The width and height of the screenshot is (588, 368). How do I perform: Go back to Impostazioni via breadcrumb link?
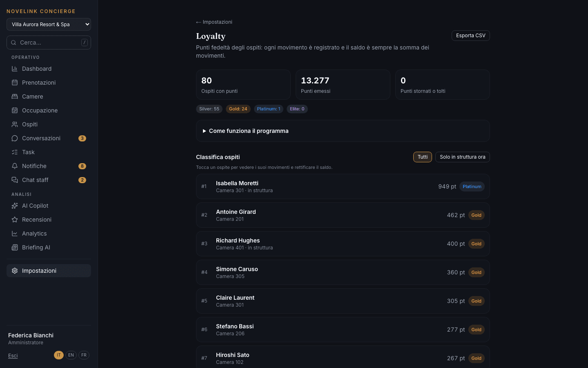(214, 22)
